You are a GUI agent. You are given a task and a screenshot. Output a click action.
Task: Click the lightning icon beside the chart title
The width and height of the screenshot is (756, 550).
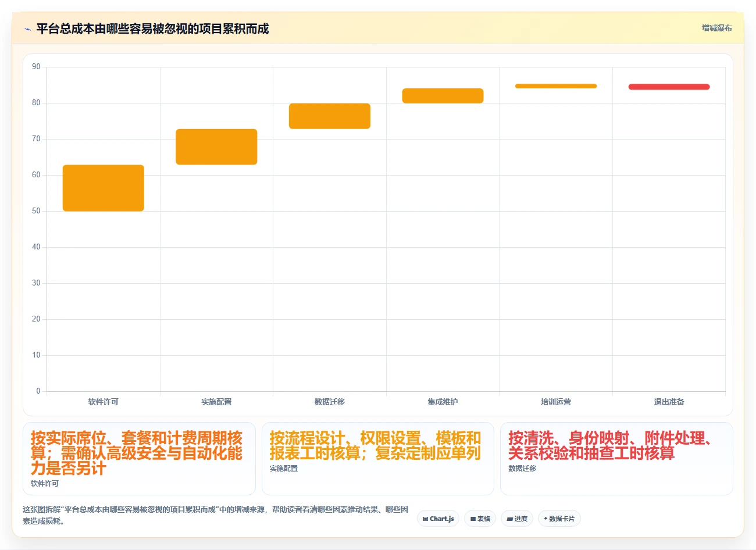[27, 29]
